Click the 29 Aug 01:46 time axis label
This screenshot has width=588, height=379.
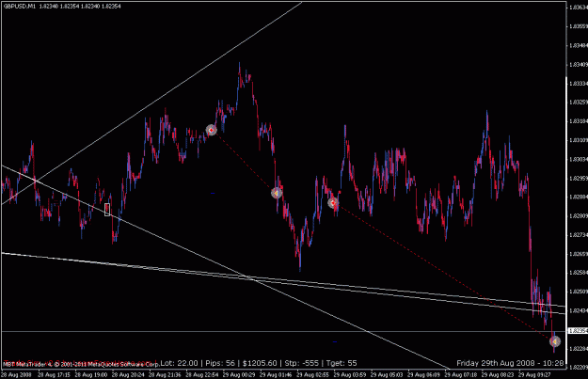click(x=276, y=374)
